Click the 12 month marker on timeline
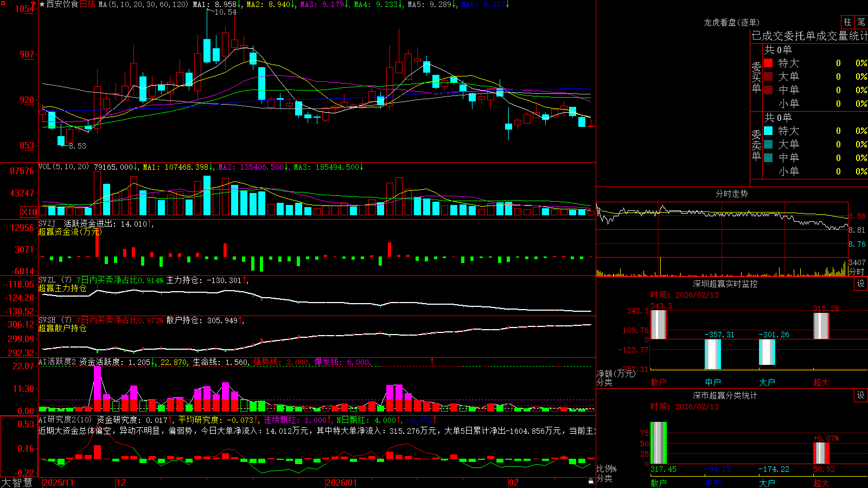This screenshot has height=488, width=868. 122,483
